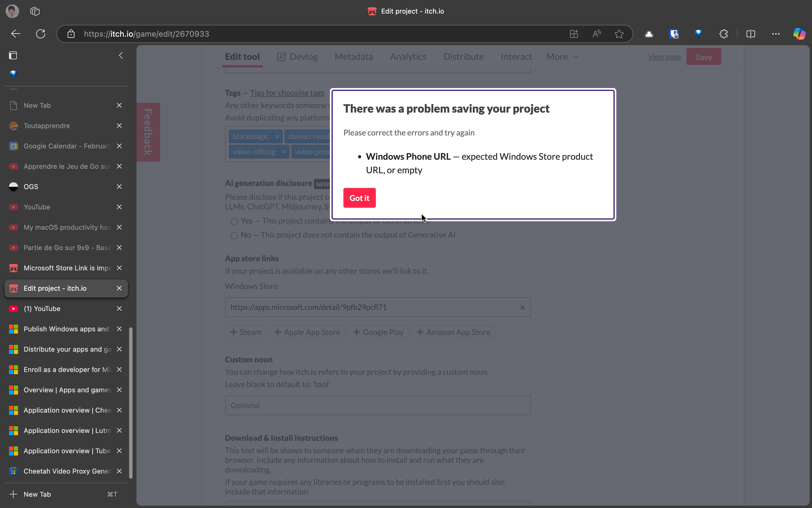Add a Steam store link
Viewport: 812px width, 508px height.
[x=246, y=332]
